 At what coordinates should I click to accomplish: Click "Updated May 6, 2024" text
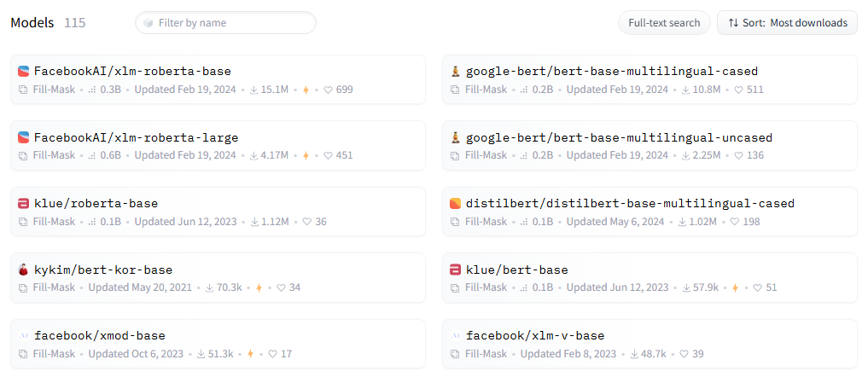point(614,222)
